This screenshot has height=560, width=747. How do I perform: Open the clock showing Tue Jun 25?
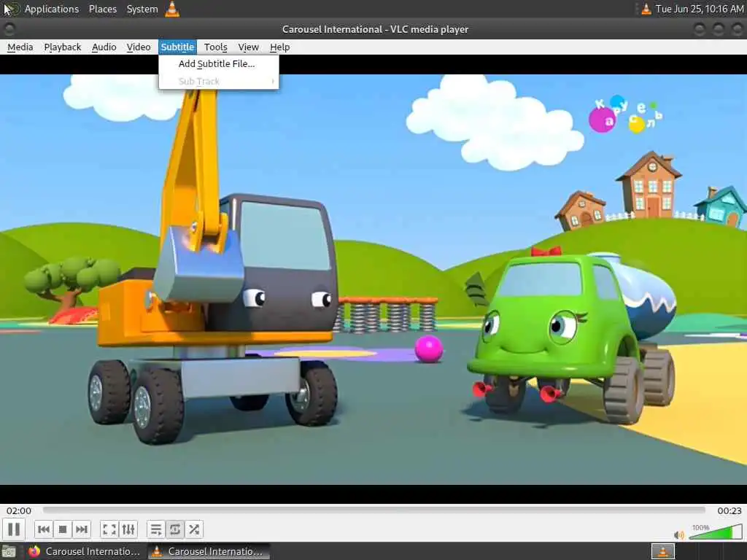700,9
